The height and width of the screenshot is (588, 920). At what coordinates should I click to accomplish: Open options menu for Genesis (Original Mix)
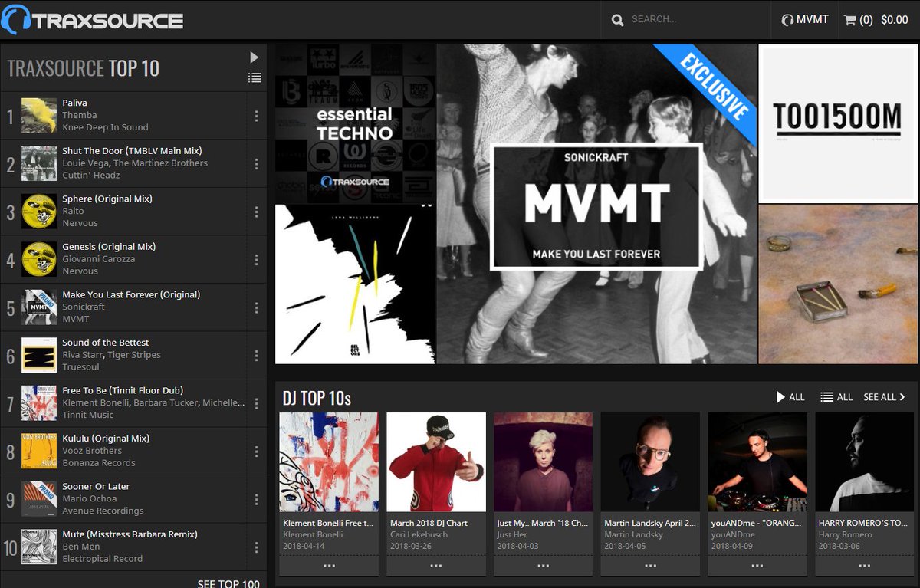point(256,259)
